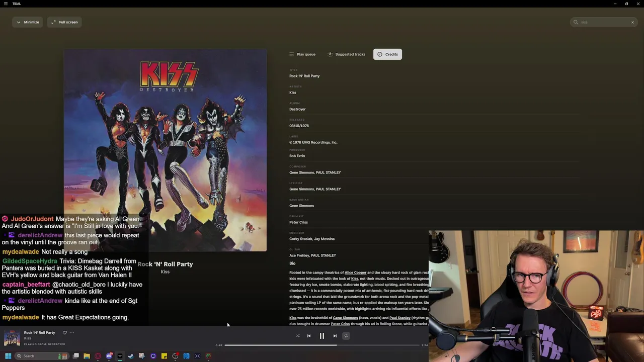Open File Explorer from taskbar
The width and height of the screenshot is (644, 362).
coord(87,356)
